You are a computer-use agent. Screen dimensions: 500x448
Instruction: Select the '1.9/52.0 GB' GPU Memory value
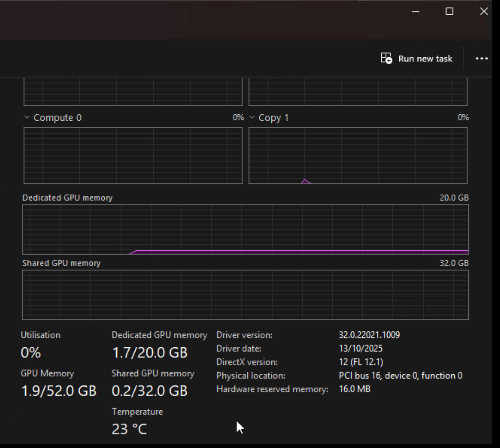59,391
